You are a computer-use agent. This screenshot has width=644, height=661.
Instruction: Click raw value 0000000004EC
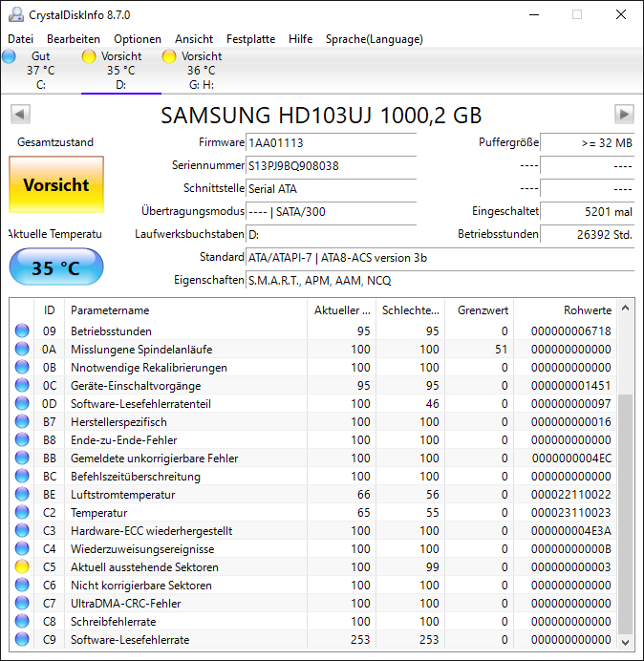click(571, 458)
